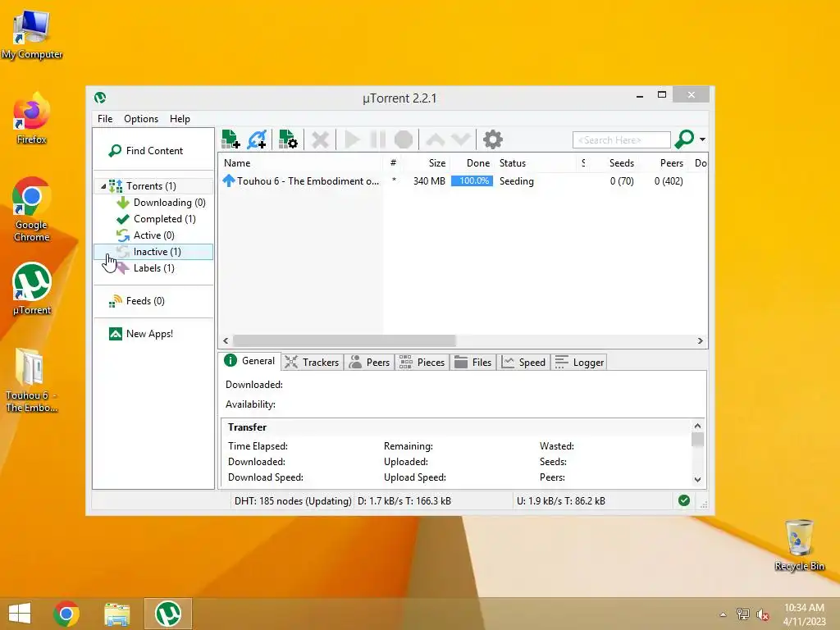Image resolution: width=840 pixels, height=630 pixels.
Task: Click the Pause torrent icon
Action: pyautogui.click(x=377, y=139)
